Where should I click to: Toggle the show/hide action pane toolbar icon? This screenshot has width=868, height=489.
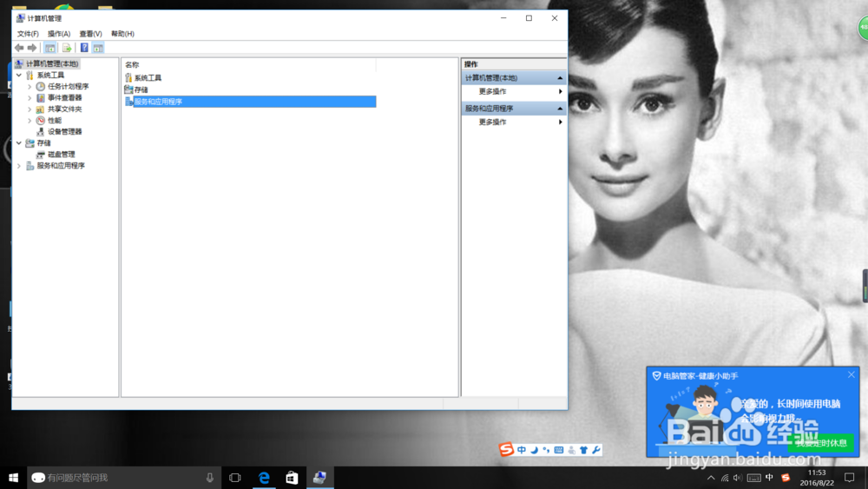coord(98,48)
